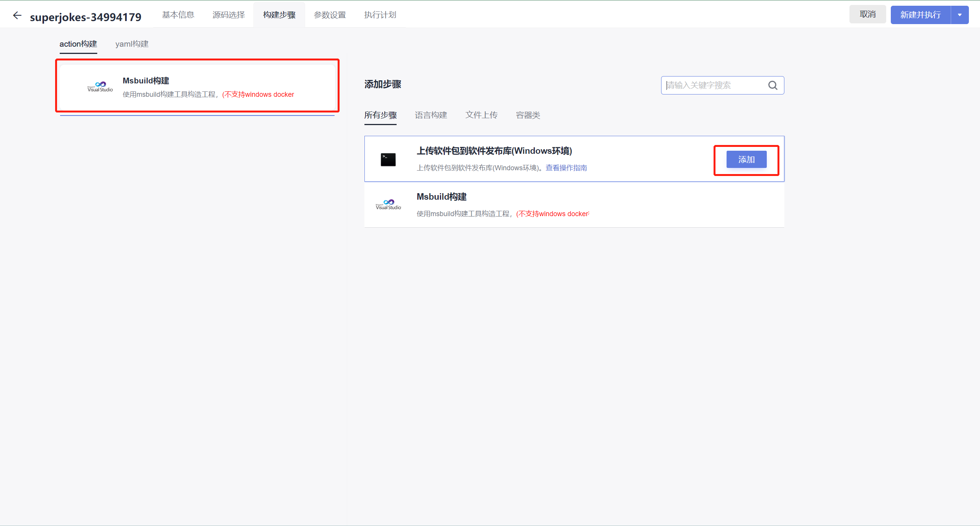Click the 新建并执行 button
980x526 pixels.
921,15
